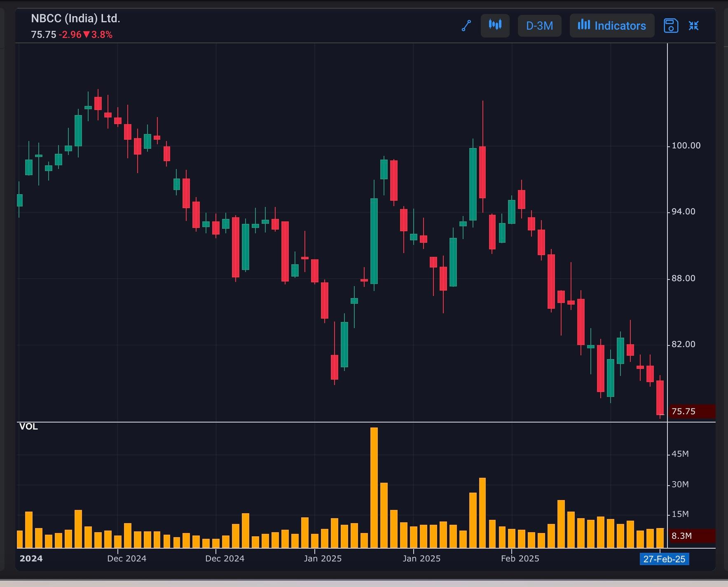Image resolution: width=728 pixels, height=587 pixels.
Task: Select the line drawing tool icon
Action: 466,26
